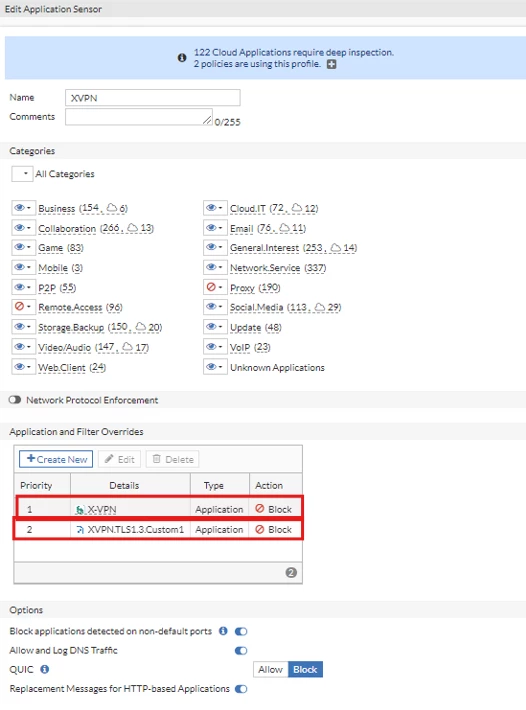Toggle Network Protocol Enforcement switch
Viewport: 526px width, 710px height.
click(15, 400)
